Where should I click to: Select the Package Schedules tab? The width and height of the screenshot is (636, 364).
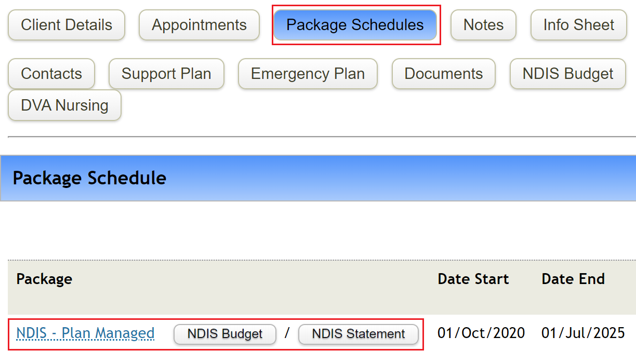[356, 24]
